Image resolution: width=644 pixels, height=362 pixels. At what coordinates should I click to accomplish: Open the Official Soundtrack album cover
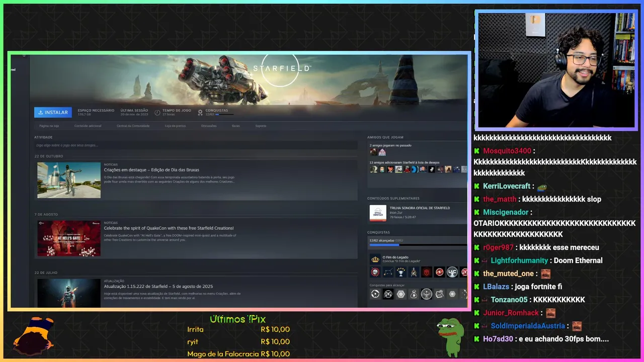[378, 213]
